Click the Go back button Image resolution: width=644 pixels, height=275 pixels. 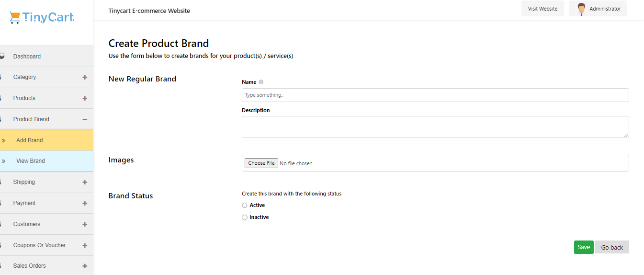point(612,247)
